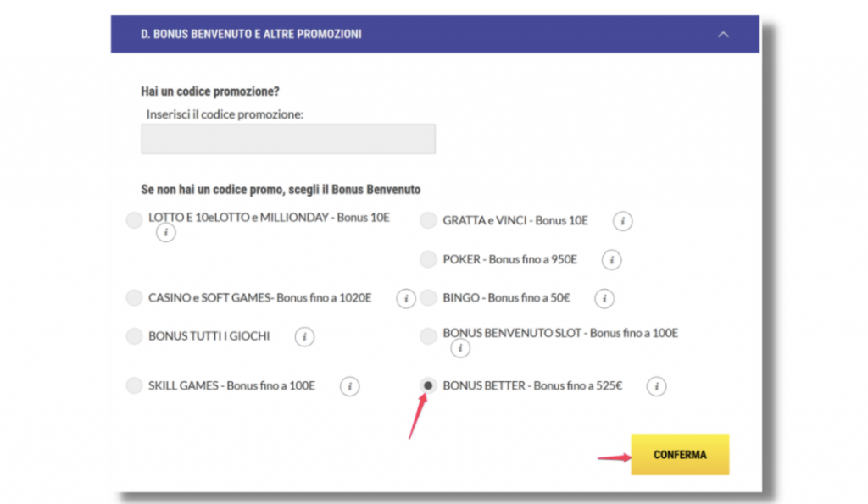
Task: Open info icon for Skill Games bonus
Action: (x=349, y=386)
